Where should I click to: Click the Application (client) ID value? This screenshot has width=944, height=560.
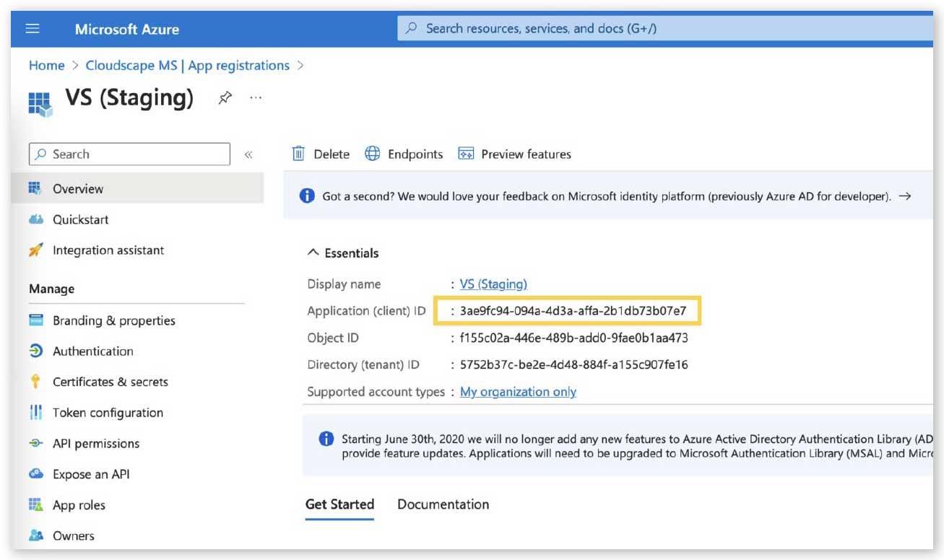point(573,311)
